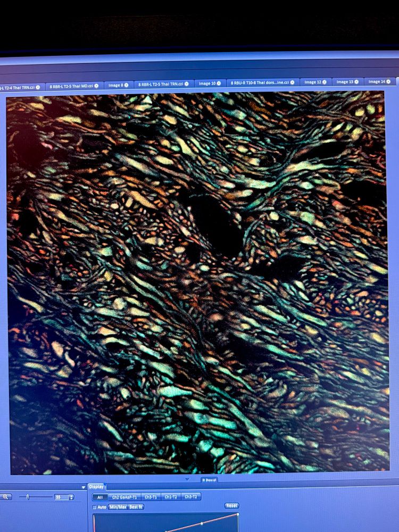Image resolution: width=399 pixels, height=532 pixels.
Task: Switch to '8 RBR-L T2-5 Thal TRN.czi' tab
Action: [163, 84]
